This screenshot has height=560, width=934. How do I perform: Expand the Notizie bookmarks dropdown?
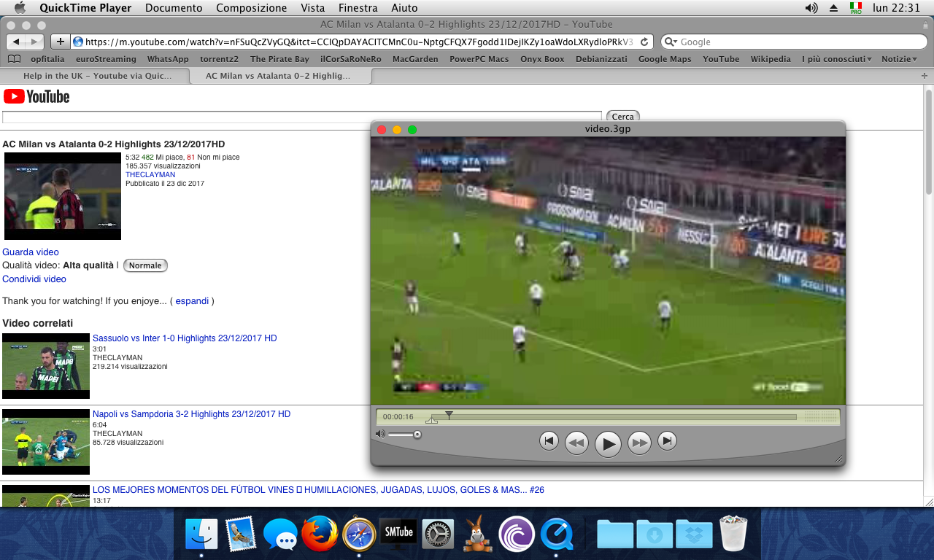[x=900, y=59]
